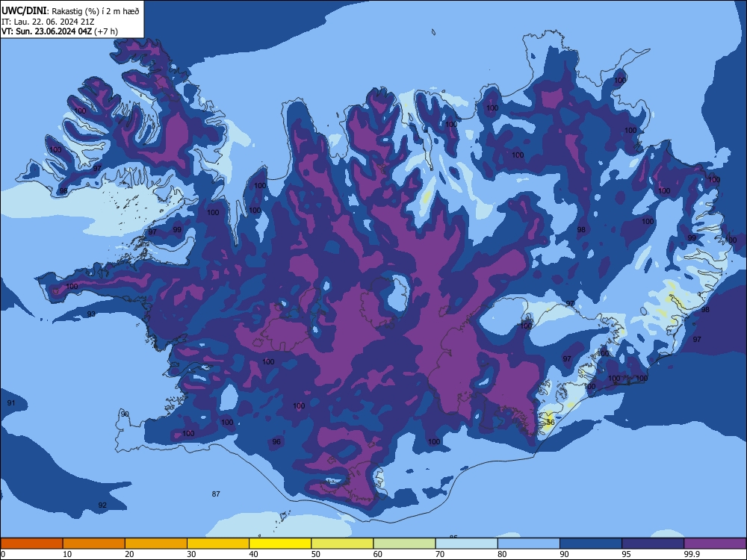Click the '60' legend scale label
The width and height of the screenshot is (747, 560).
pos(378,554)
